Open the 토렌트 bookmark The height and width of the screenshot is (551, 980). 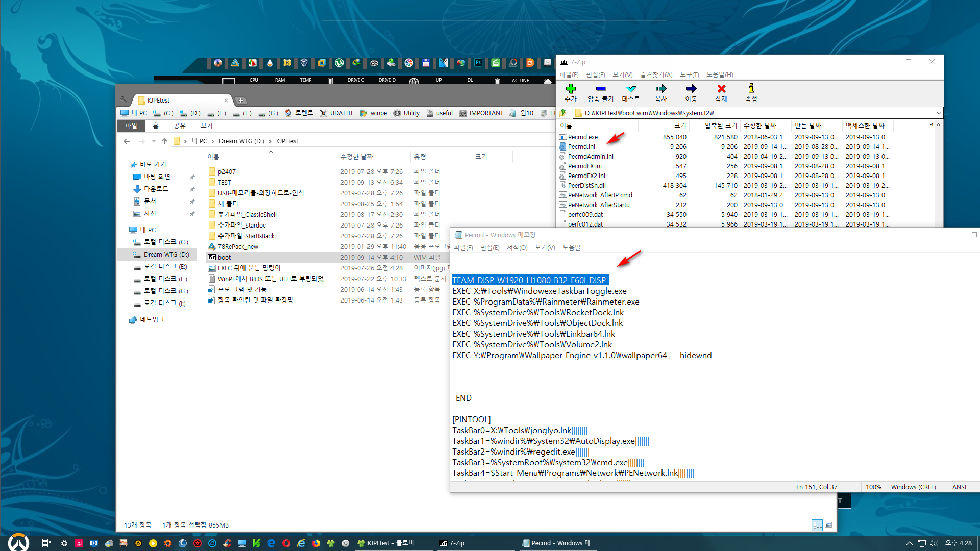299,113
